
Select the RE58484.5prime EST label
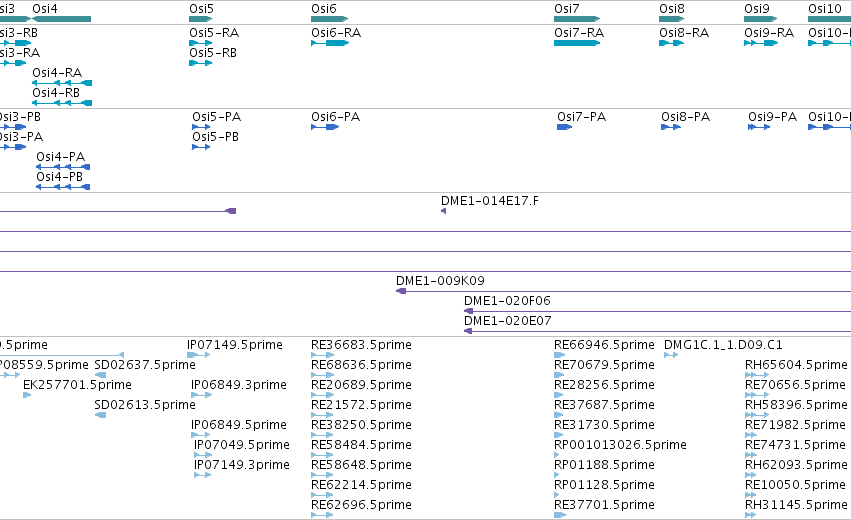tap(361, 445)
